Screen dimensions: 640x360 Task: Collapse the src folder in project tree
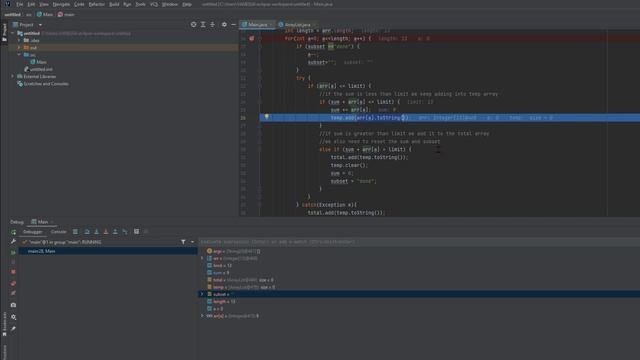point(19,55)
